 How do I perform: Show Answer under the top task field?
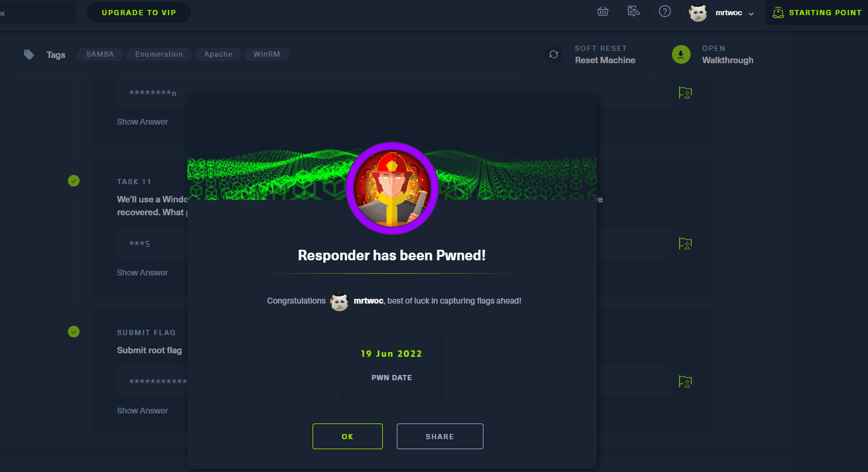click(142, 122)
